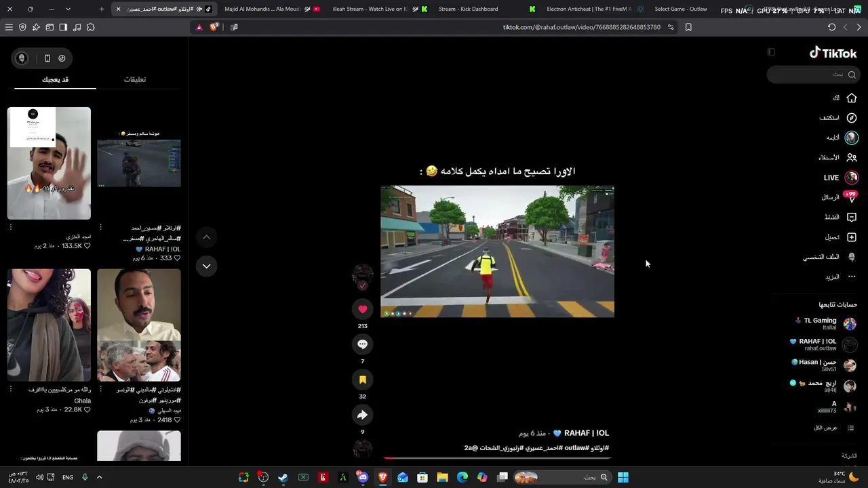Image resolution: width=868 pixels, height=488 pixels.
Task: Toggle the microphone icon in the system tray
Action: (x=85, y=477)
